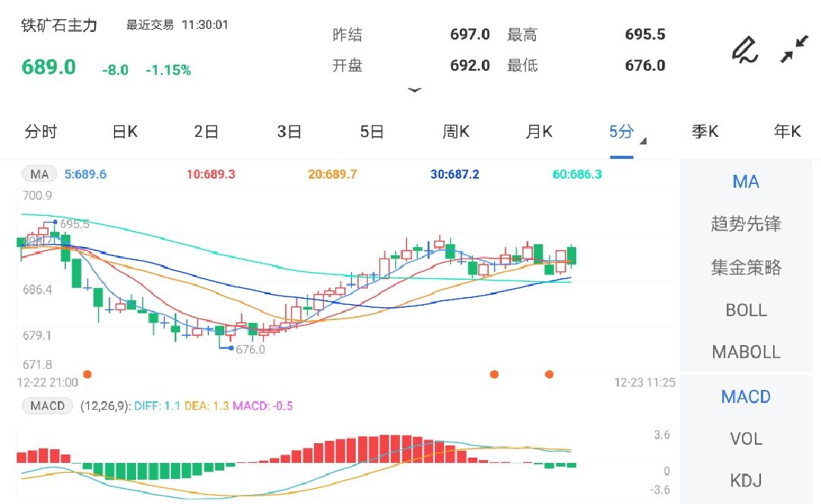
Task: Click the start time 12-22 21:00
Action: click(48, 382)
